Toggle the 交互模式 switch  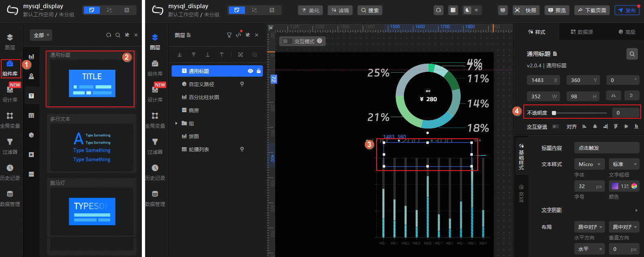[x=287, y=41]
